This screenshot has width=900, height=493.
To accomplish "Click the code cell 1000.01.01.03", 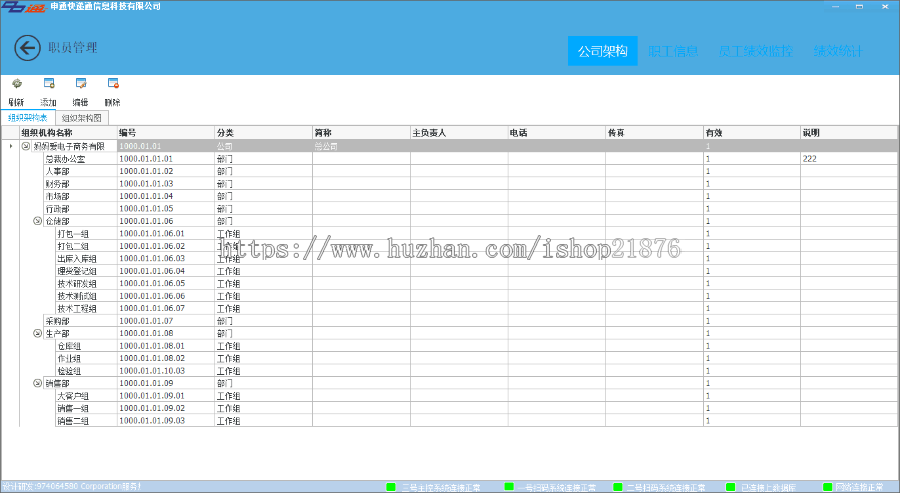I will click(x=166, y=184).
